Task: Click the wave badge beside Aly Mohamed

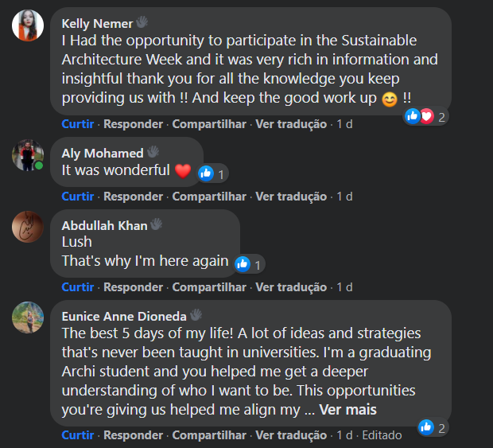Action: [153, 152]
